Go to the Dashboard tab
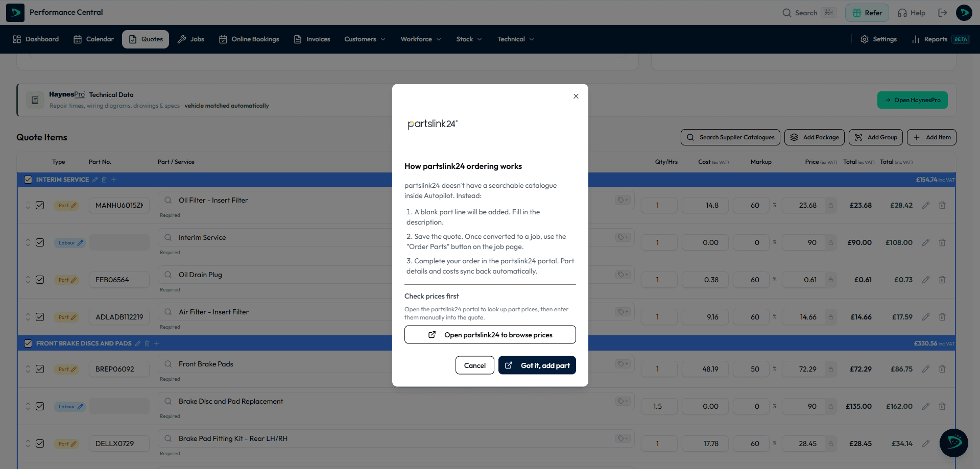Viewport: 980px width, 469px height. [36, 39]
